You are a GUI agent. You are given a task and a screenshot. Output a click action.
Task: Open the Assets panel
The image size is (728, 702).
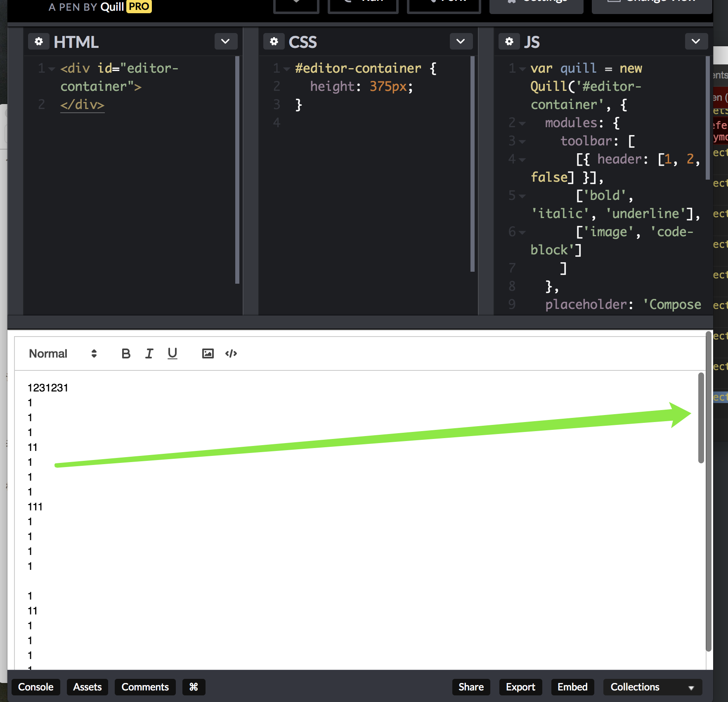click(87, 687)
